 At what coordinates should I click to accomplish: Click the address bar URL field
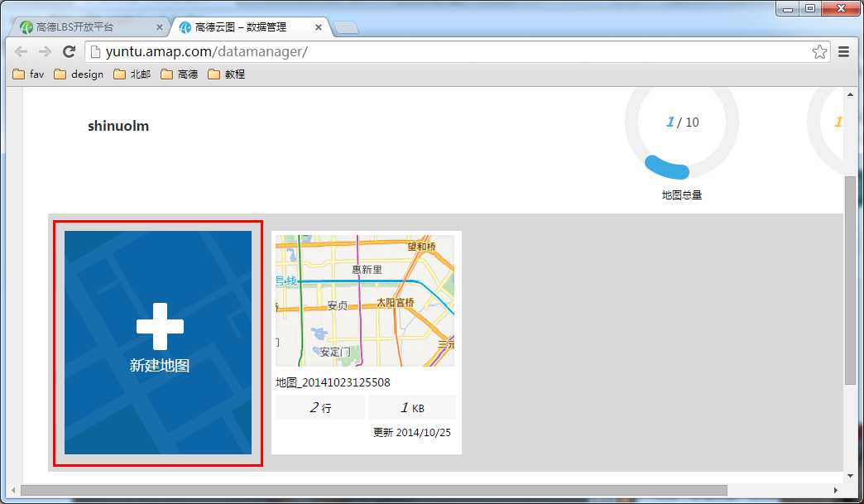coord(458,52)
